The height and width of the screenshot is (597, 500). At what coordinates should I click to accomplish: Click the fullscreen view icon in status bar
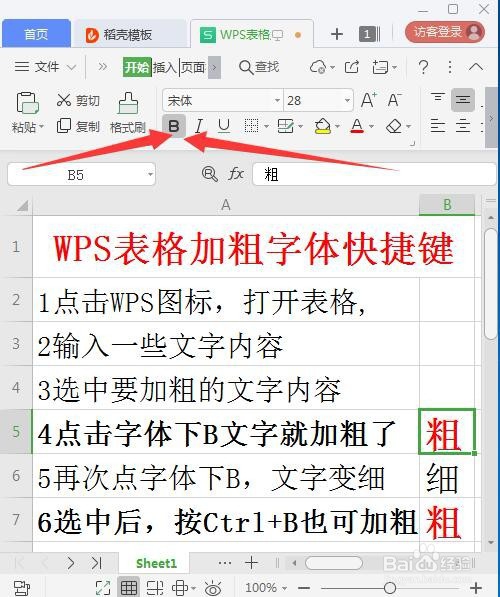(103, 588)
